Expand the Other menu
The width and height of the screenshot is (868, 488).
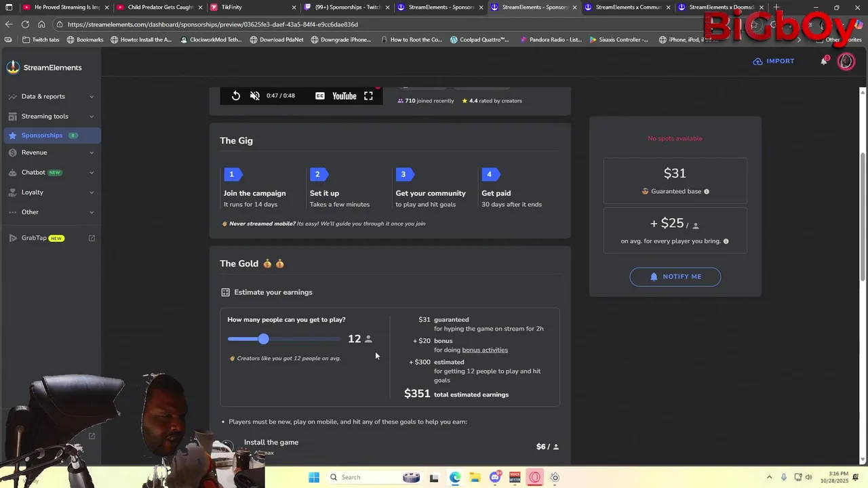tap(51, 212)
